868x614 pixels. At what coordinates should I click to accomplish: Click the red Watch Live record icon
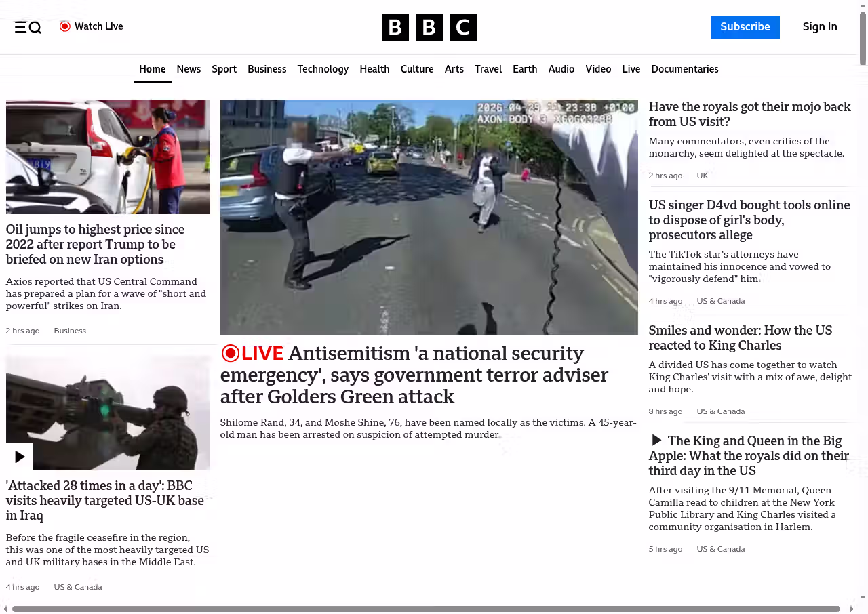tap(65, 26)
